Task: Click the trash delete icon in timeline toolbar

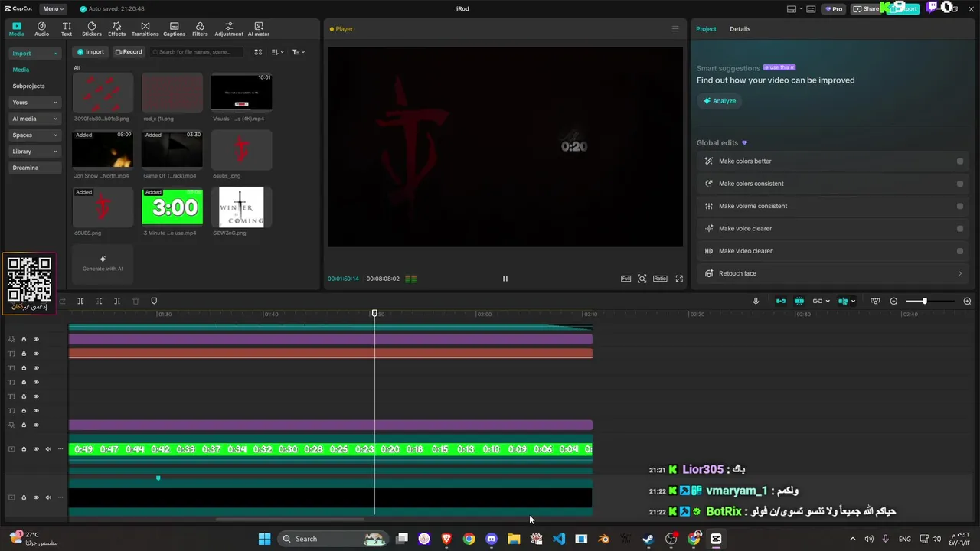Action: point(136,301)
